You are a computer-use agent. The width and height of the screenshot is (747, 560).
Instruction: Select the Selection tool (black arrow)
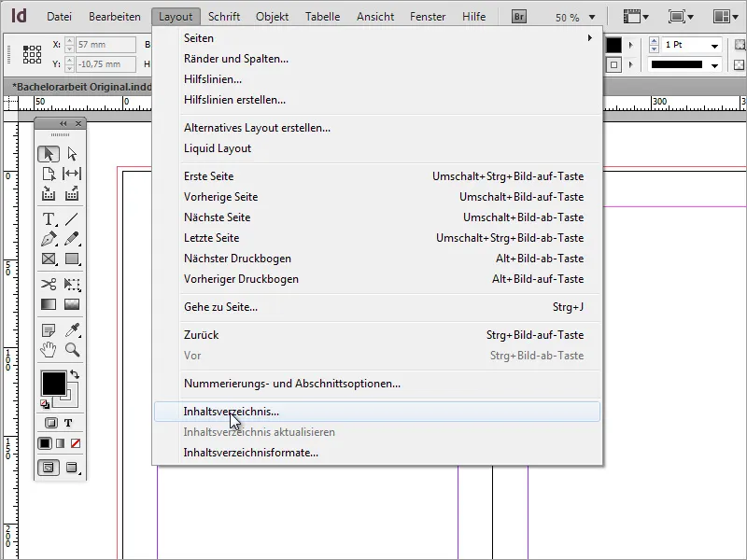pos(49,154)
